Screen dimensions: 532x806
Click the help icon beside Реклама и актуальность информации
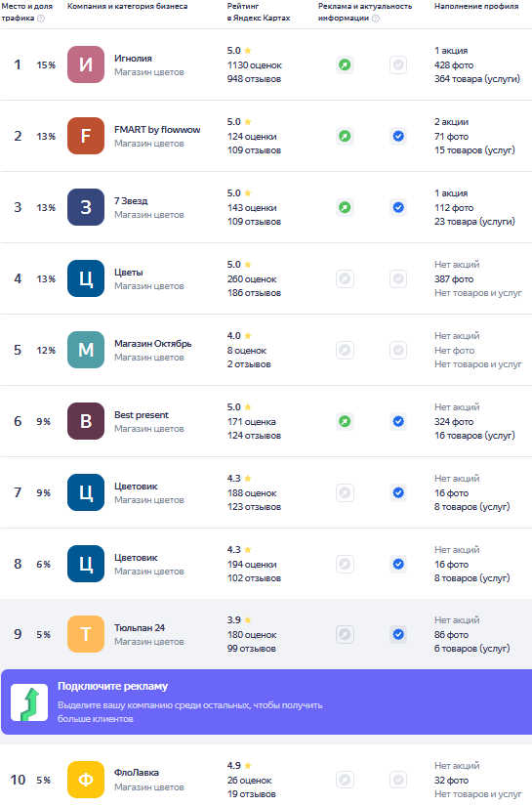point(376,18)
